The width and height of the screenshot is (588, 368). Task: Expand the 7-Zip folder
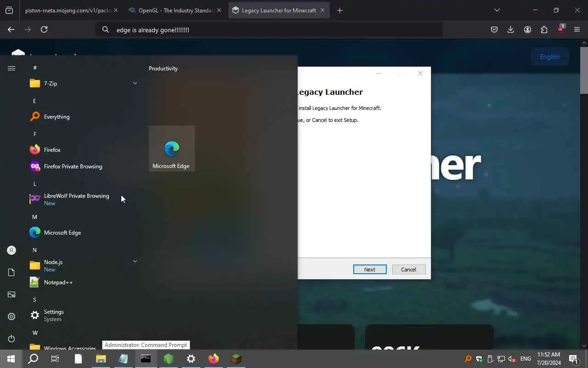(83, 83)
